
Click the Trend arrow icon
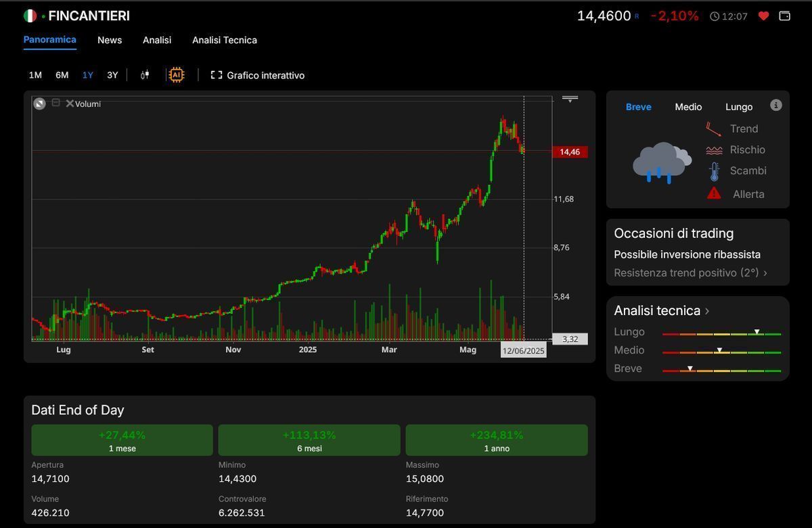[x=714, y=129]
